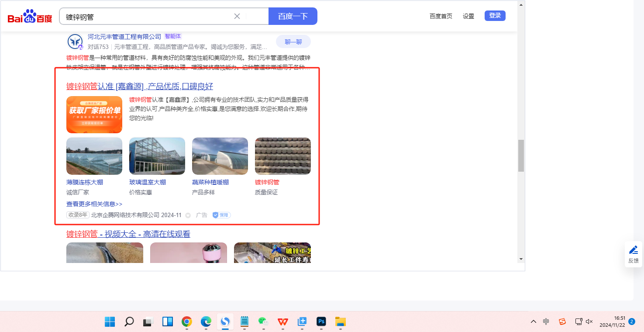
Task: Click the muted volume speaker icon
Action: pyautogui.click(x=589, y=322)
